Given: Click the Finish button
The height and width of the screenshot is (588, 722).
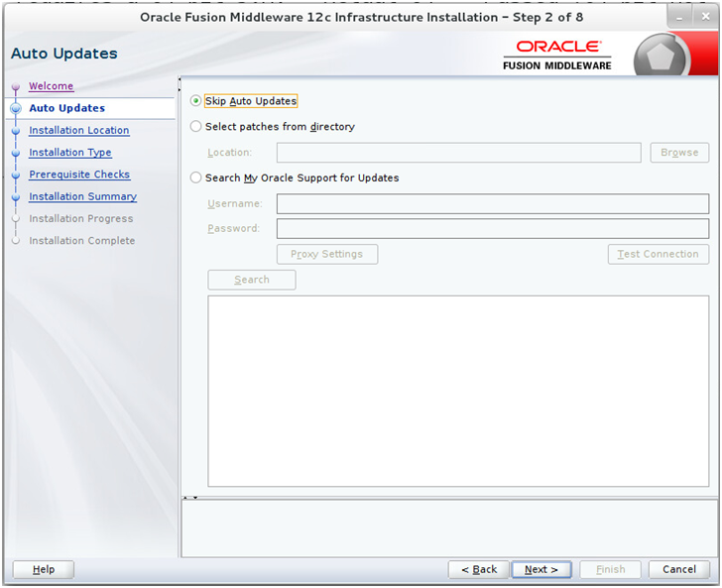Looking at the screenshot, I should point(610,569).
